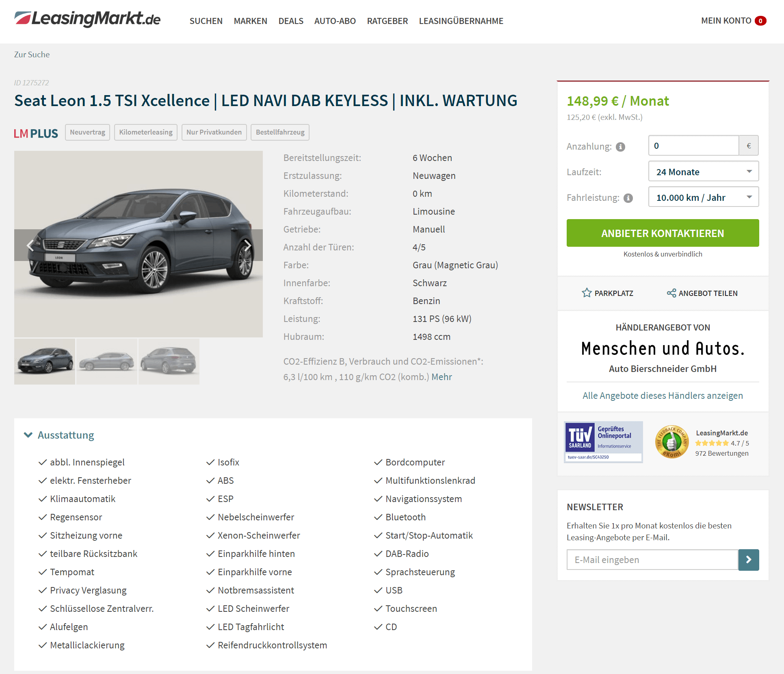The height and width of the screenshot is (674, 784).
Task: Click the Anzahlung info icon
Action: tap(620, 147)
